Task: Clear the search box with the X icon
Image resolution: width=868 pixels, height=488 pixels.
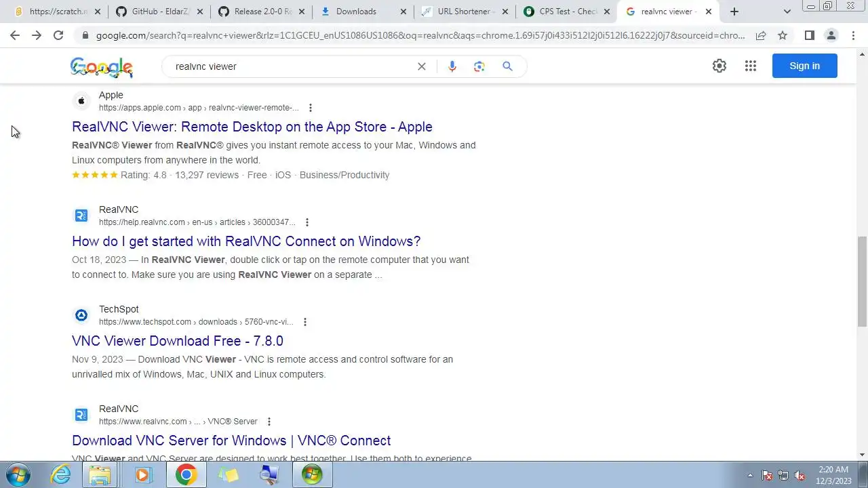Action: [422, 66]
